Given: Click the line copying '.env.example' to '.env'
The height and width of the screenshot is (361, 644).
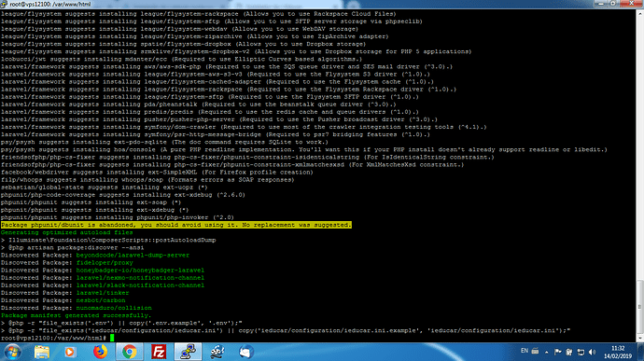Looking at the screenshot, I should 121,323.
